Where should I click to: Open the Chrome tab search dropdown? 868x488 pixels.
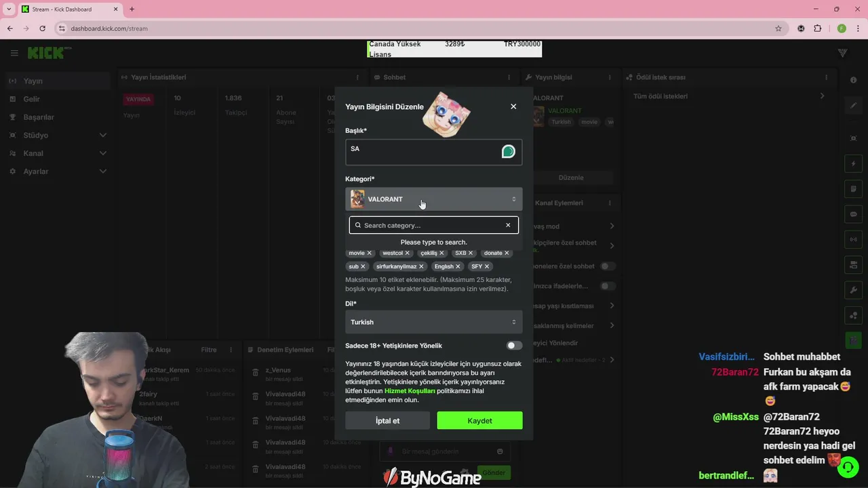click(x=9, y=9)
